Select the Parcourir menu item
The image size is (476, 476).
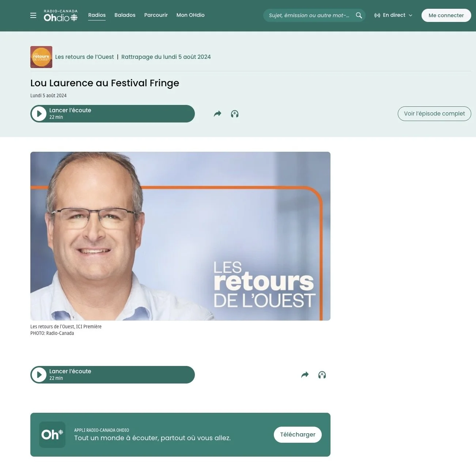point(156,15)
